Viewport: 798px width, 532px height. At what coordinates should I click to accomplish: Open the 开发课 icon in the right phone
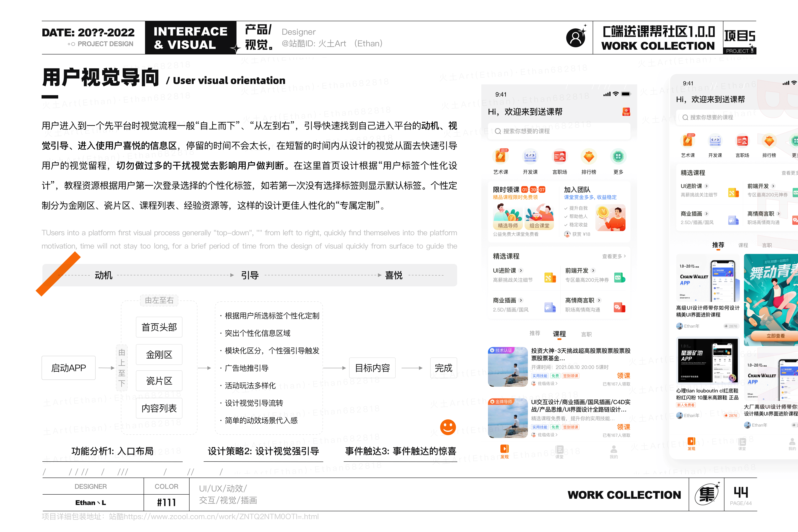[x=715, y=140]
